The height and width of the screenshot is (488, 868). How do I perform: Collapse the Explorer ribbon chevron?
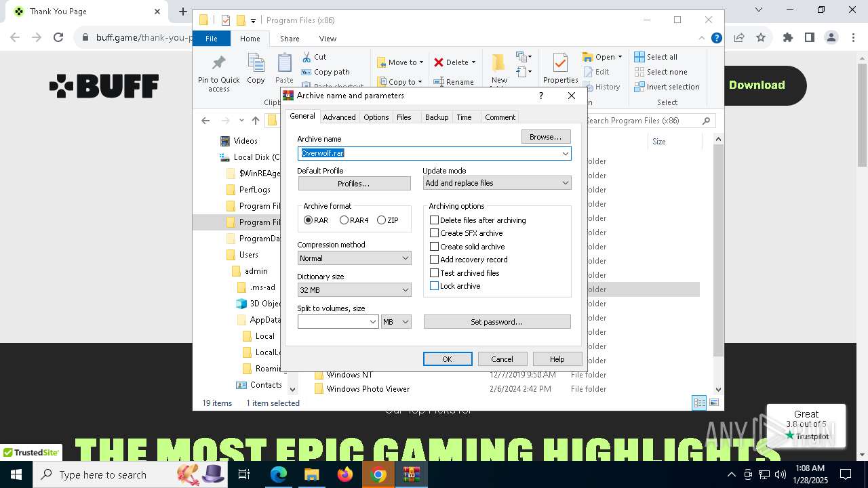(702, 39)
